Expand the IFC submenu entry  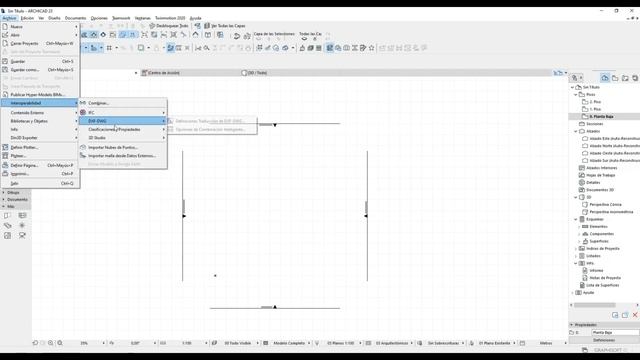(123, 112)
